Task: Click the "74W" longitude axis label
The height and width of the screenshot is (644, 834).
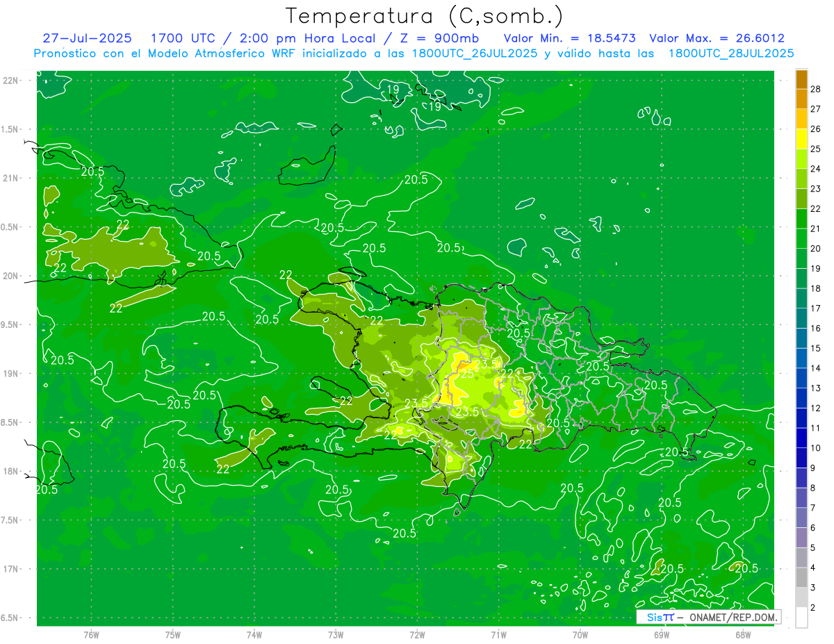Action: click(254, 634)
